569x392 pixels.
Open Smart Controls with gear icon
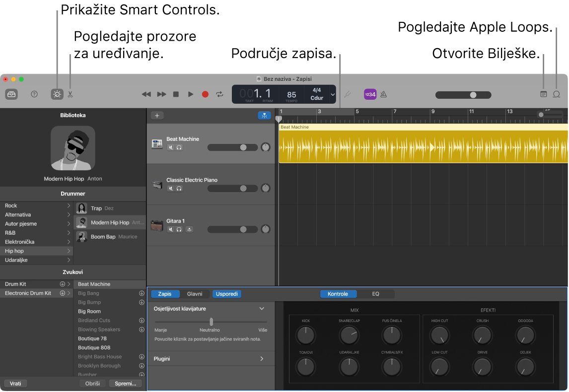click(x=57, y=94)
